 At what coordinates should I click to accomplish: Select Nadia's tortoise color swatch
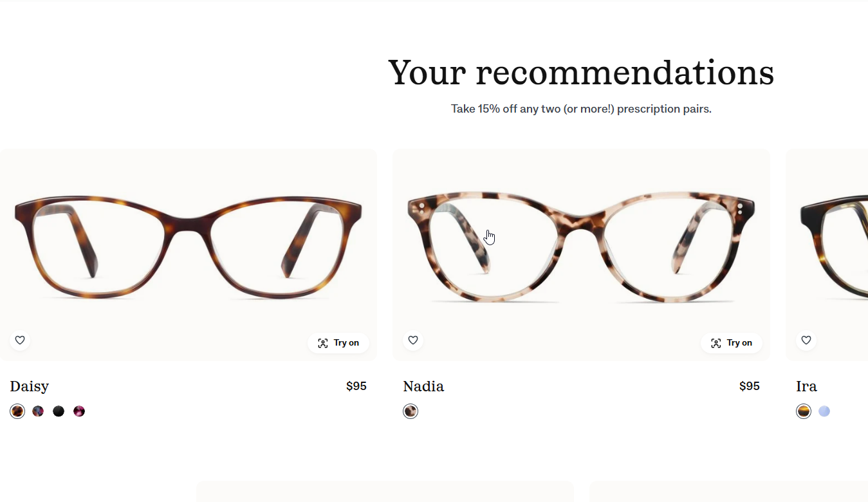pyautogui.click(x=411, y=411)
